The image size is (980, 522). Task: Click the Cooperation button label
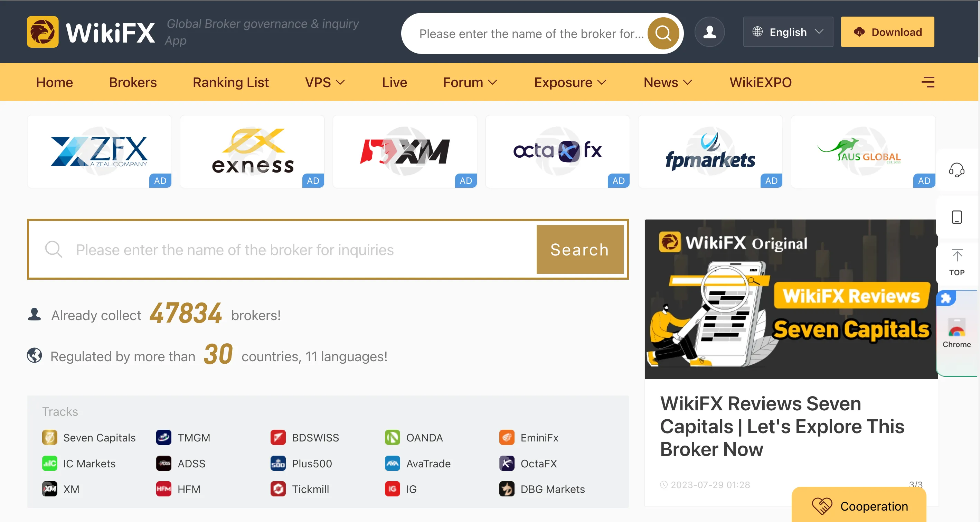tap(874, 506)
